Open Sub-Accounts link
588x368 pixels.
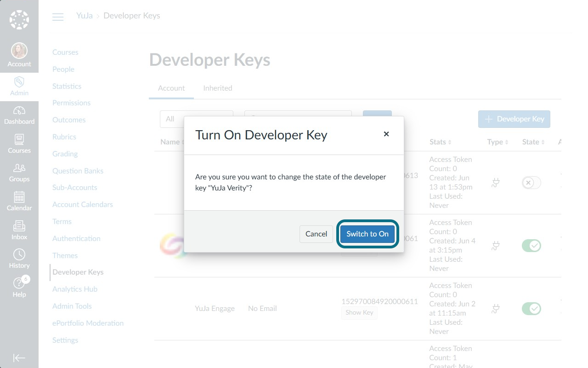pos(75,187)
